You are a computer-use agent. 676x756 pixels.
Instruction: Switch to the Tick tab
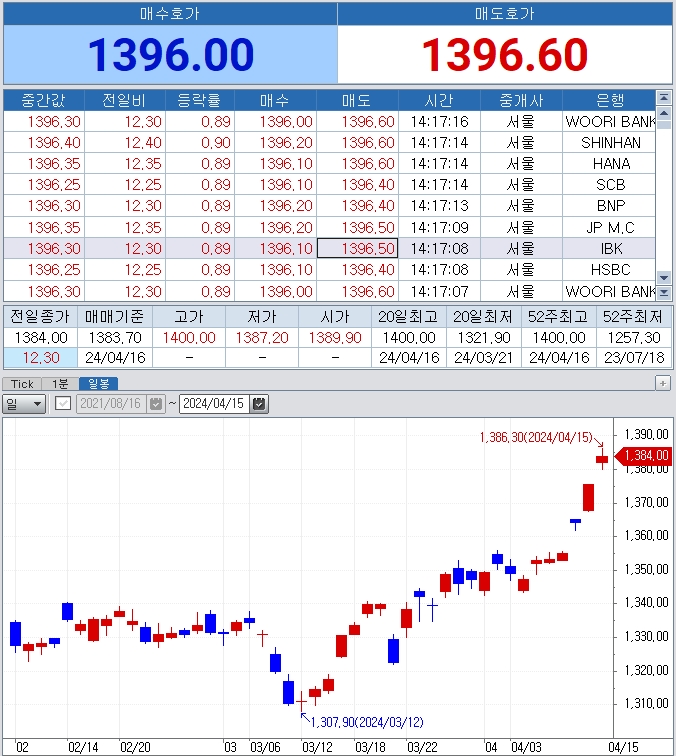22,384
